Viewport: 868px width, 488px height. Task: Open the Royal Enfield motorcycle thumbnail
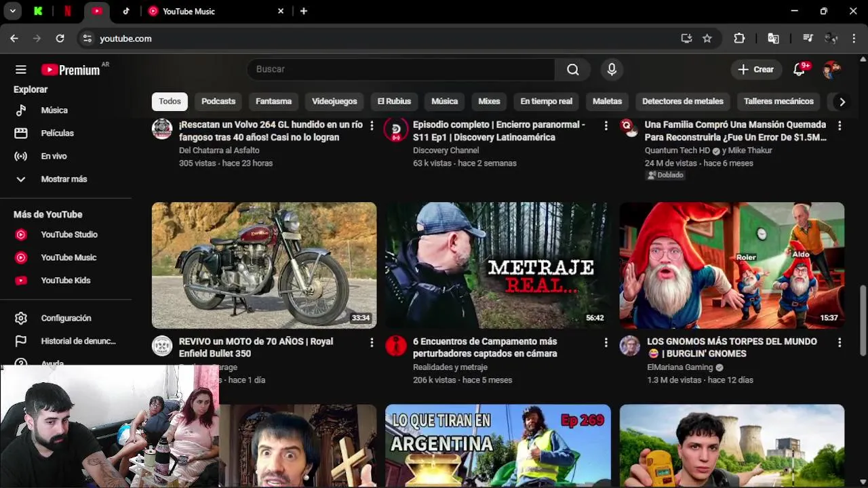pos(264,265)
